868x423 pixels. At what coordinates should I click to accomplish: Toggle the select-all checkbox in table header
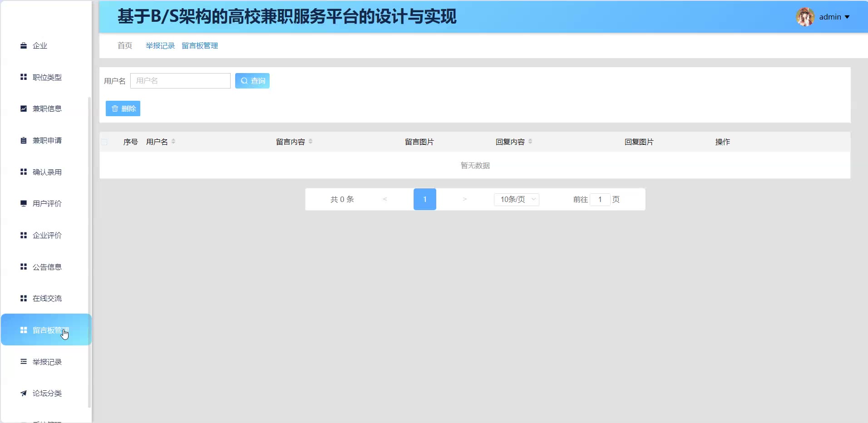click(104, 142)
